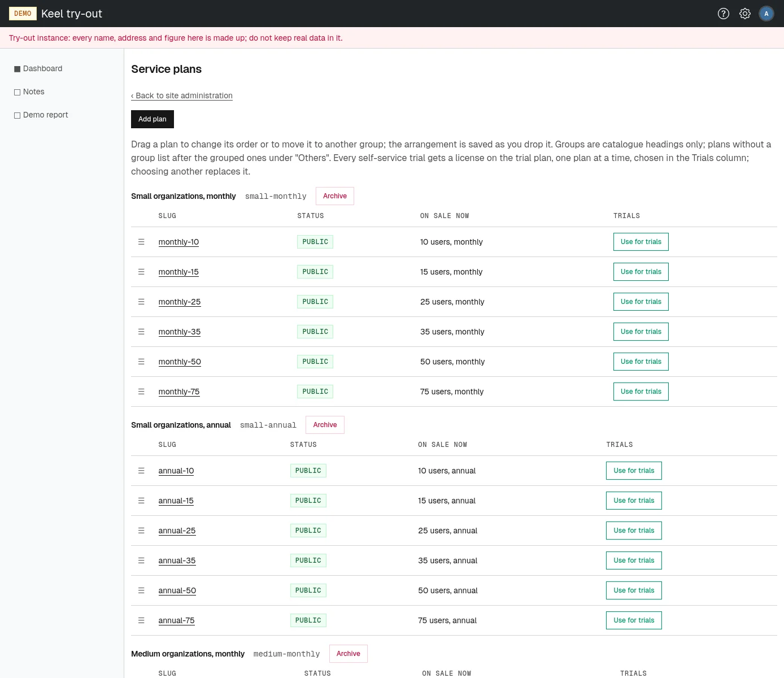The image size is (784, 678).
Task: Open the monthly-35 plan link
Action: click(x=180, y=332)
